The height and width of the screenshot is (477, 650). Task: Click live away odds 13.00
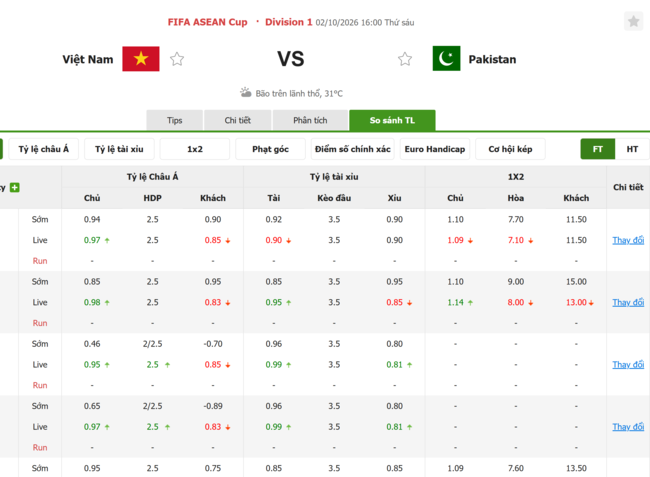[576, 303]
